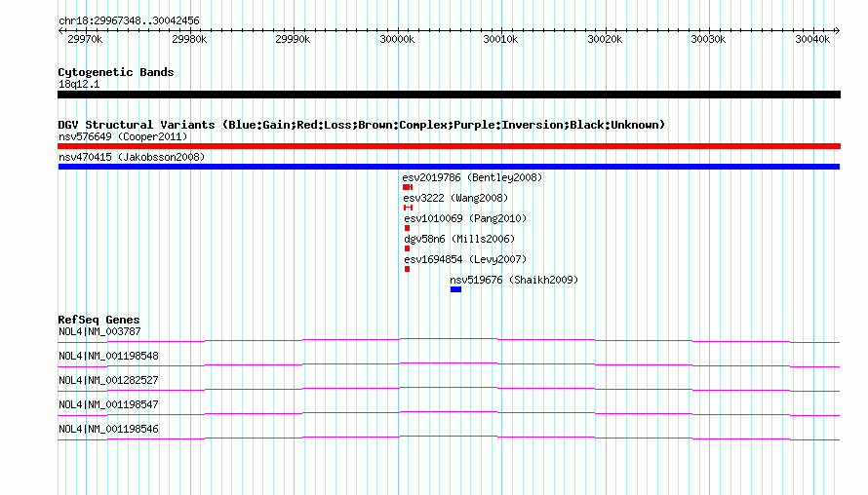Select the red esv1010069 variant square
This screenshot has height=495, width=868.
coord(408,228)
